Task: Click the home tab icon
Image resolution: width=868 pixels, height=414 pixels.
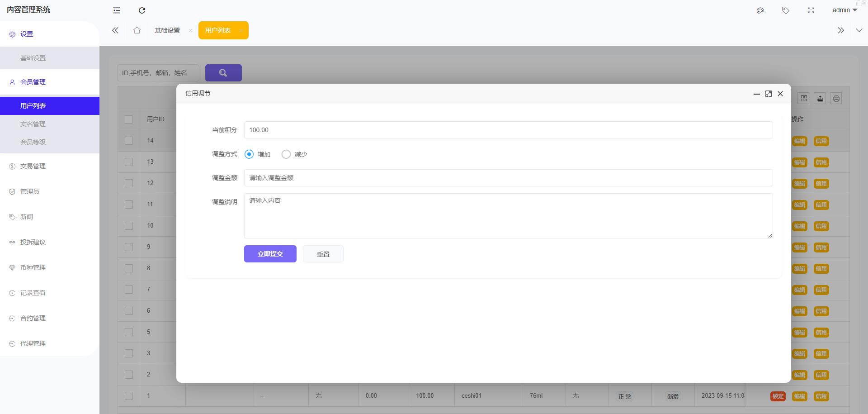Action: tap(137, 30)
